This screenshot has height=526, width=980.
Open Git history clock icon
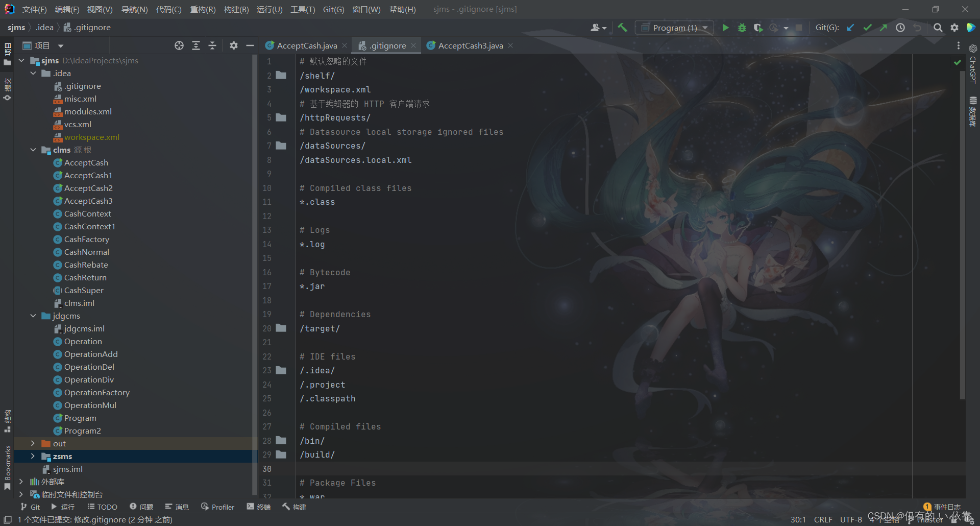tap(900, 28)
